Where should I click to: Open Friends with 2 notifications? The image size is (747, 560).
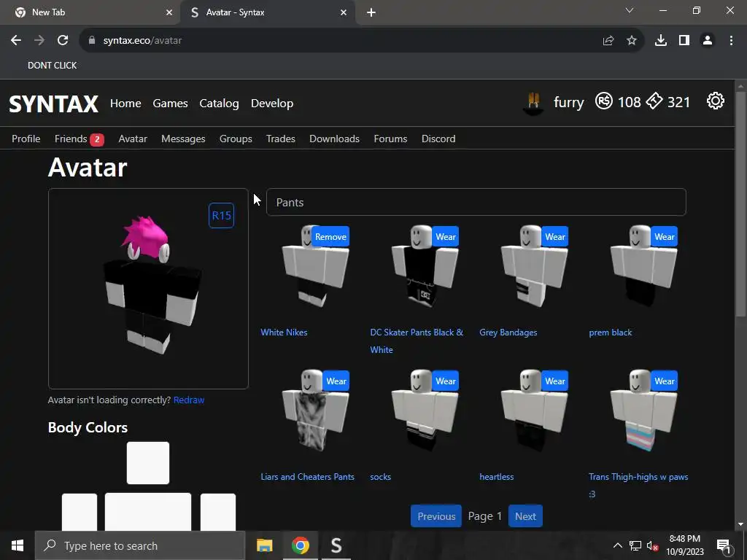(79, 139)
